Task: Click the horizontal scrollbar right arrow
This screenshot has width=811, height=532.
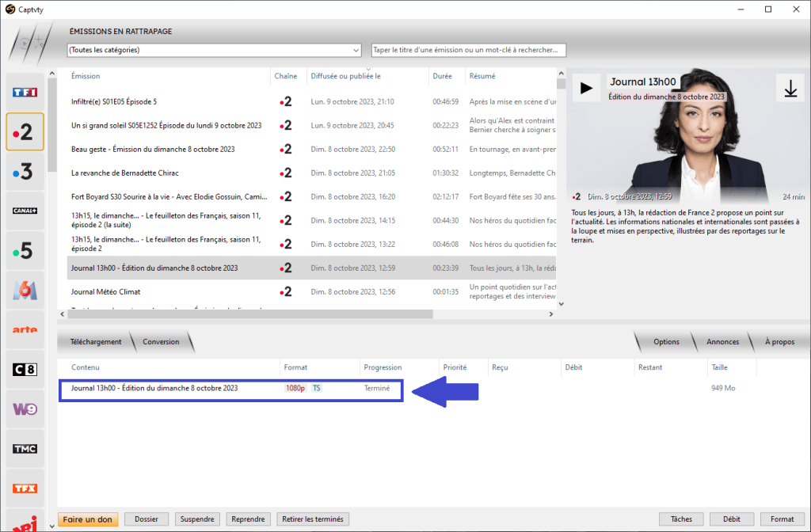Action: pyautogui.click(x=551, y=314)
